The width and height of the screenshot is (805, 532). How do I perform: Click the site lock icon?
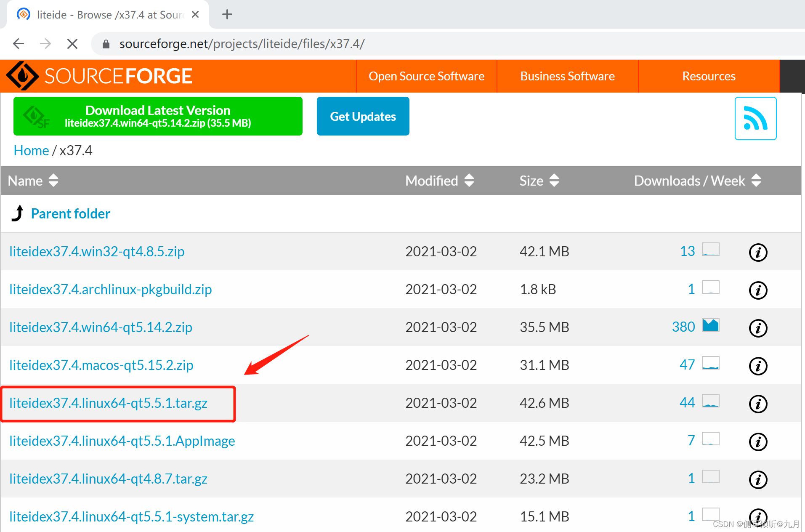106,44
